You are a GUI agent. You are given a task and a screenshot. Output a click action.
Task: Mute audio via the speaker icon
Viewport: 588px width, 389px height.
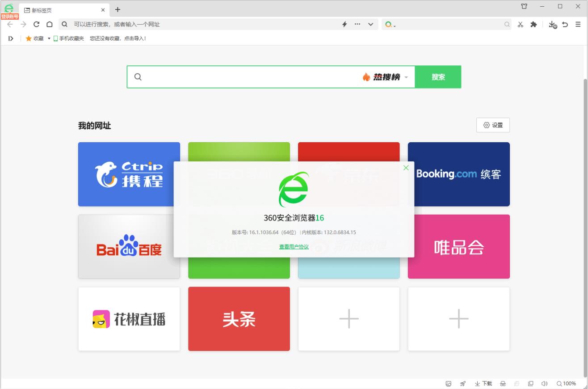pyautogui.click(x=544, y=383)
